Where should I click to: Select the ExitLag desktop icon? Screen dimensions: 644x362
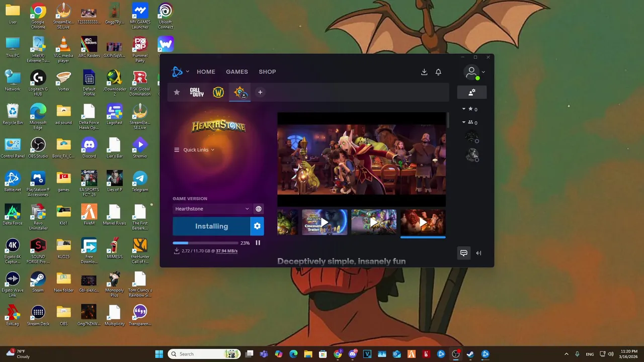coord(13,316)
